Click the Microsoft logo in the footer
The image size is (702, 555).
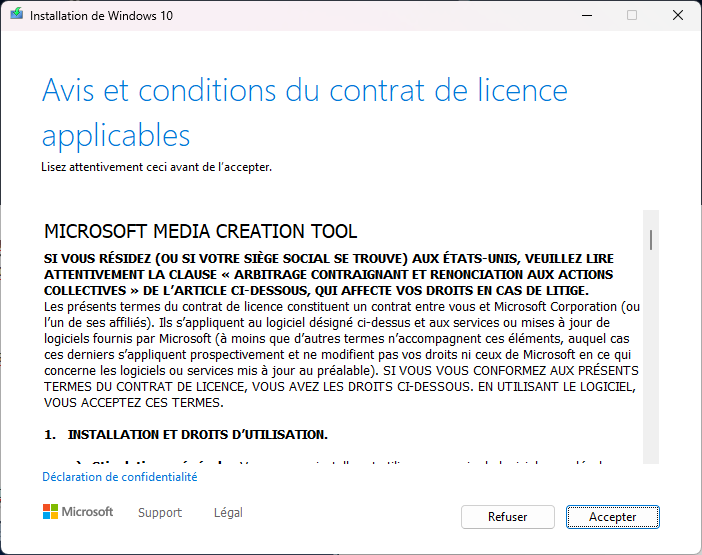(78, 512)
